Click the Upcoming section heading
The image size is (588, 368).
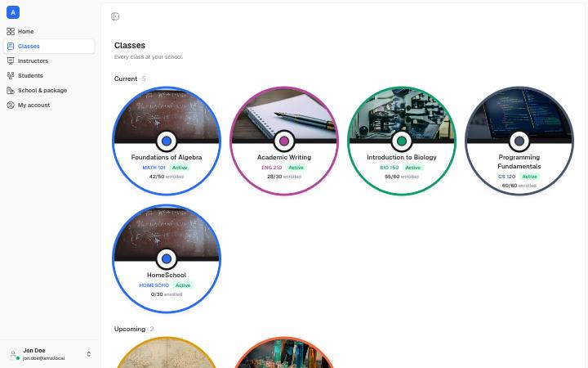(x=130, y=329)
